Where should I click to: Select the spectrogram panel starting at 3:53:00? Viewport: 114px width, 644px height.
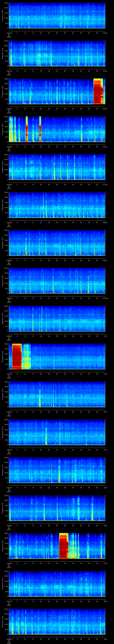click(57, 53)
